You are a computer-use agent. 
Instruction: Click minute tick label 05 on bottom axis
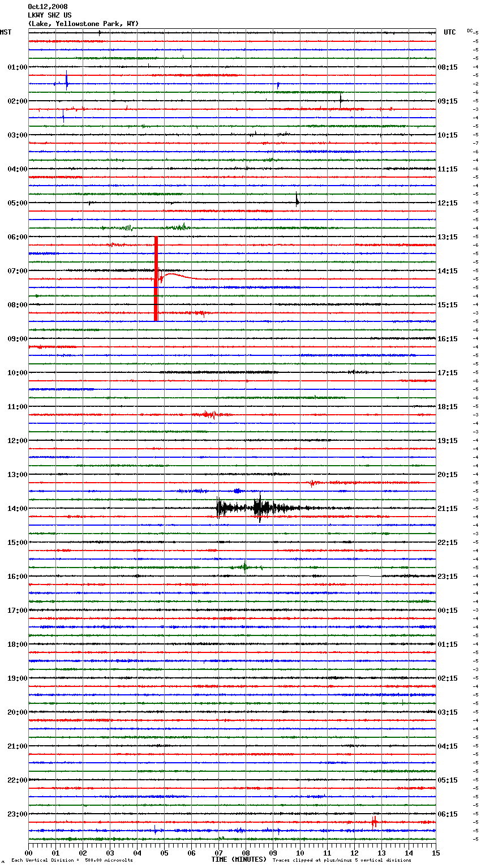coord(164,853)
